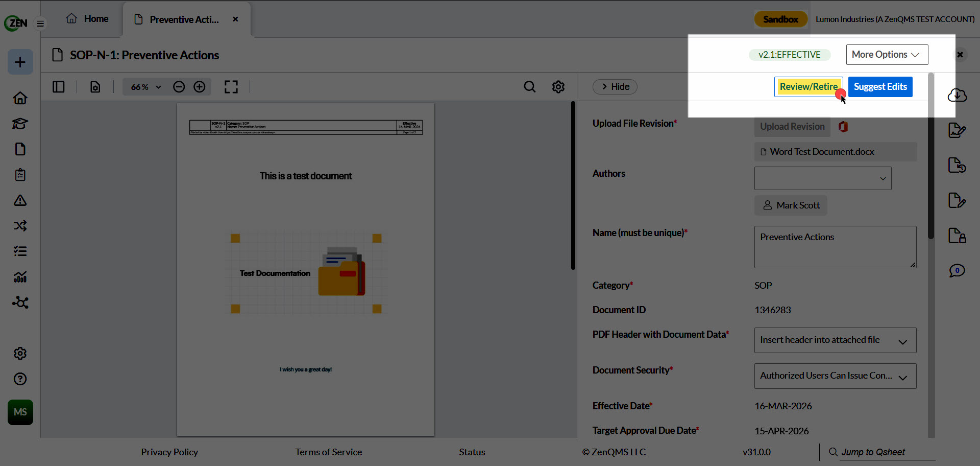
Task: Click the MS user avatar
Action: pyautogui.click(x=20, y=412)
